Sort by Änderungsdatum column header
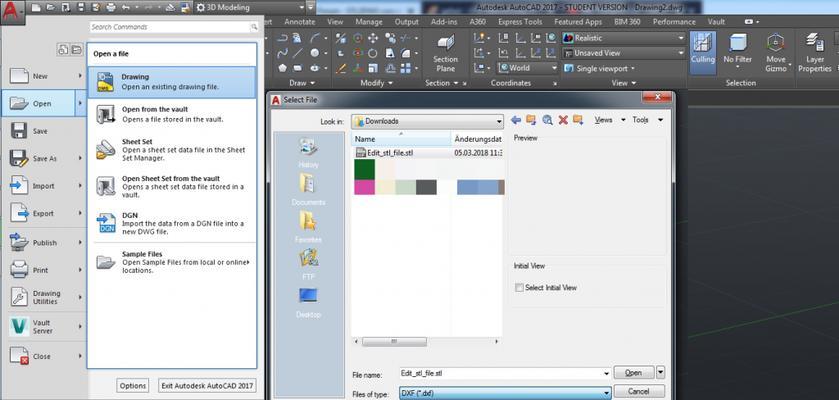This screenshot has width=839, height=400. click(x=478, y=139)
